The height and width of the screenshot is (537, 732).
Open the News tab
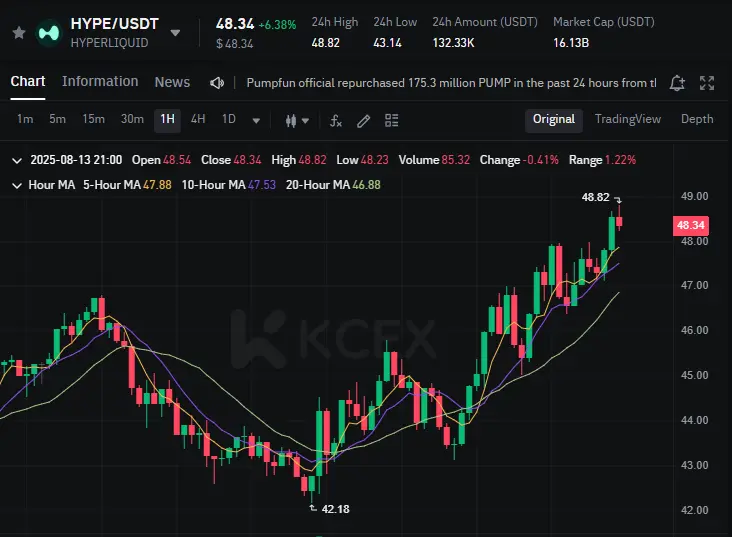pyautogui.click(x=172, y=82)
